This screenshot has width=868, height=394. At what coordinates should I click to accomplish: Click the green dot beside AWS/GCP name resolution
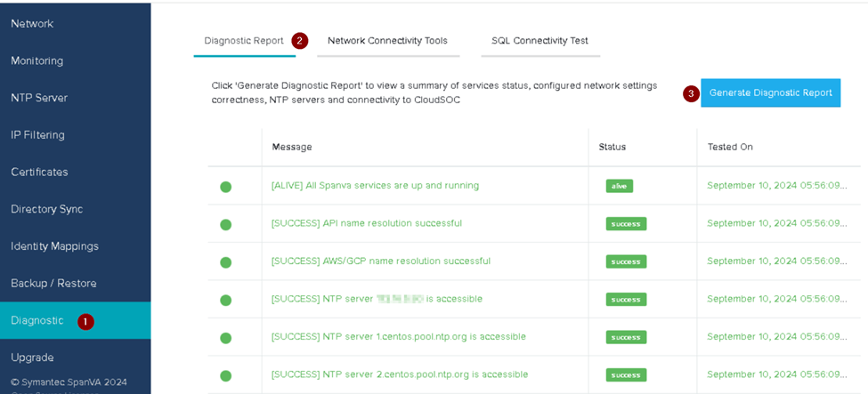coord(225,262)
